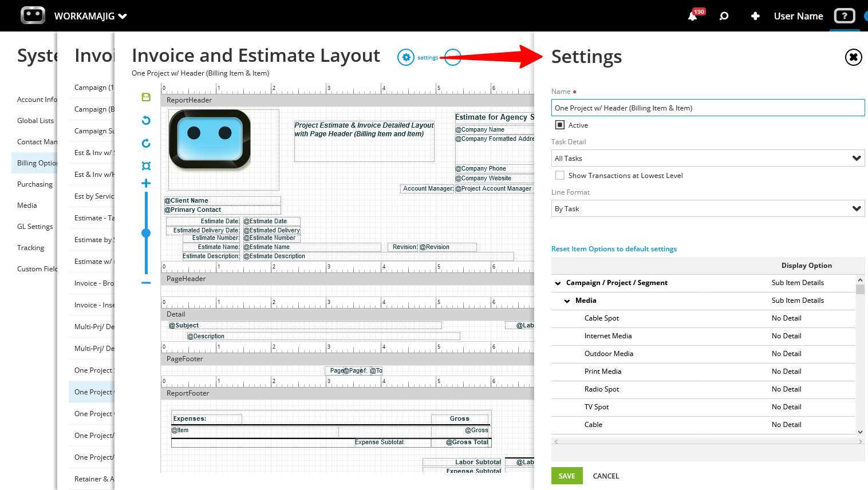The image size is (868, 490).
Task: Select the @Subject field in Detail section
Action: pyautogui.click(x=305, y=325)
